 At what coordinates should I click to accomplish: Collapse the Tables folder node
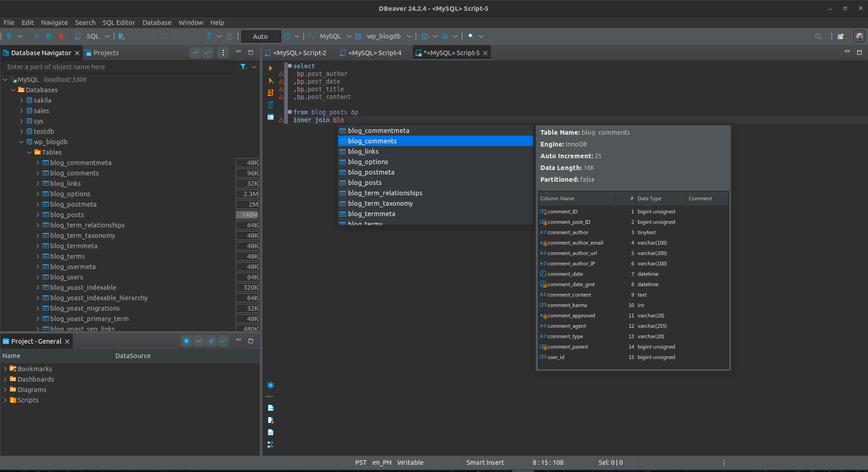point(29,152)
